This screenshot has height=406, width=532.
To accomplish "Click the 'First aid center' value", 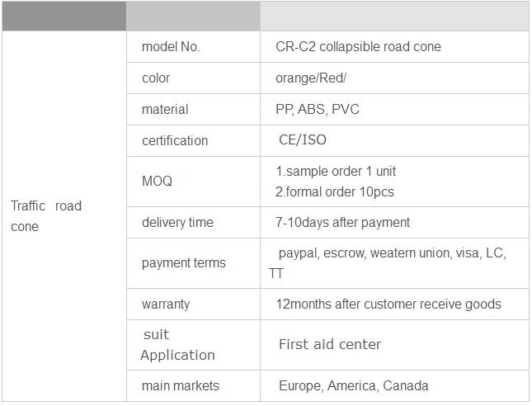I will pyautogui.click(x=330, y=344).
